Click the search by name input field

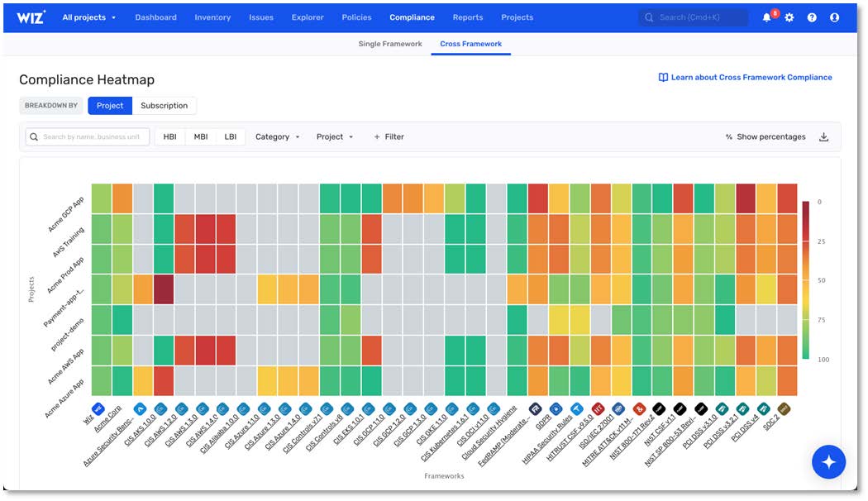pyautogui.click(x=88, y=137)
